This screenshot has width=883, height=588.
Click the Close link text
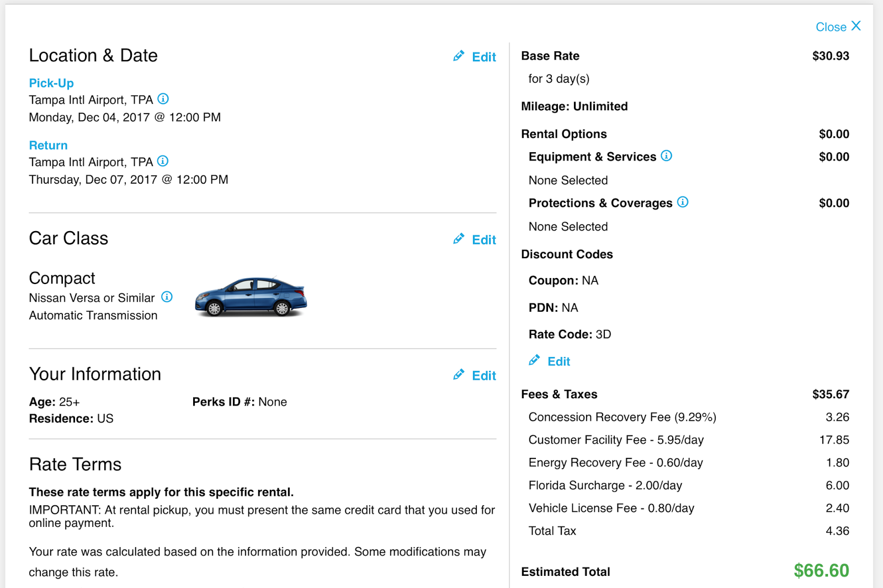point(831,27)
